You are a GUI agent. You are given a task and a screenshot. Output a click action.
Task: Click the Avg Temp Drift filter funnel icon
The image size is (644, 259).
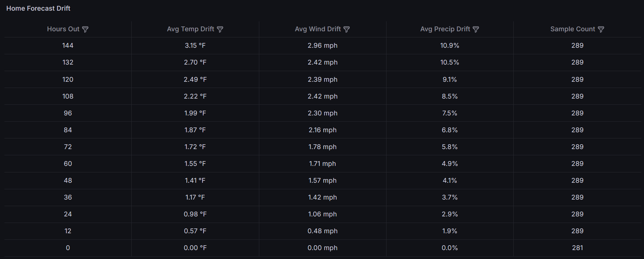[x=220, y=29]
